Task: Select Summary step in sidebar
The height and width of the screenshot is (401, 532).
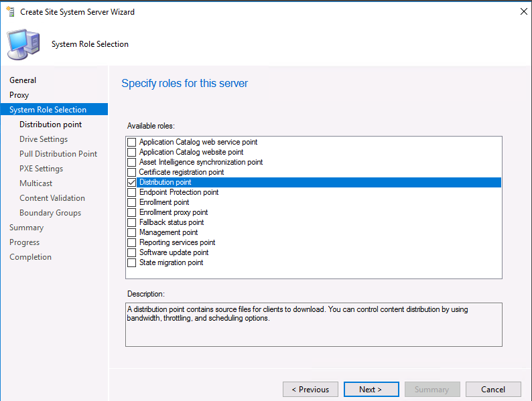Action: coord(26,228)
